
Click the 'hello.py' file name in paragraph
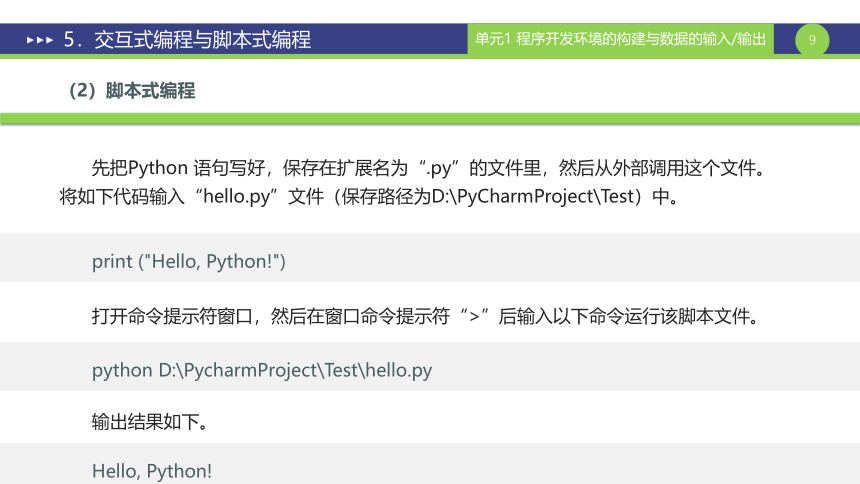coord(237,196)
